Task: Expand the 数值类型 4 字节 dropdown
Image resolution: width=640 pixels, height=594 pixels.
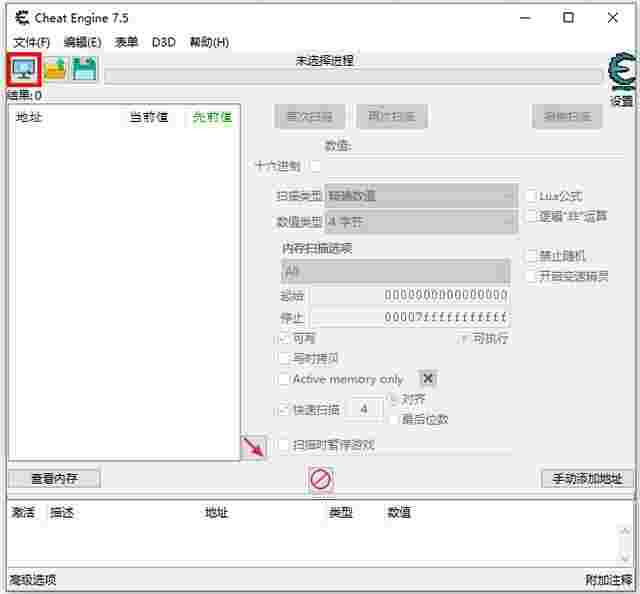Action: [x=421, y=222]
